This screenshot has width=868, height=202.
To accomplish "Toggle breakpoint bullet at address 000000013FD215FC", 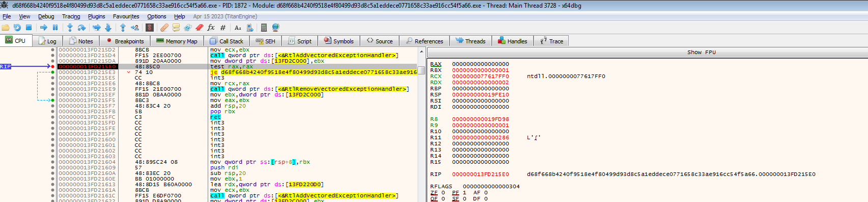I will 52,117.
